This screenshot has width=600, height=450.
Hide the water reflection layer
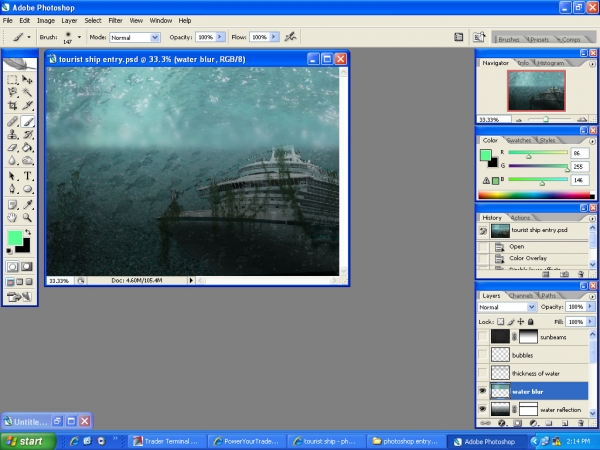click(x=483, y=409)
